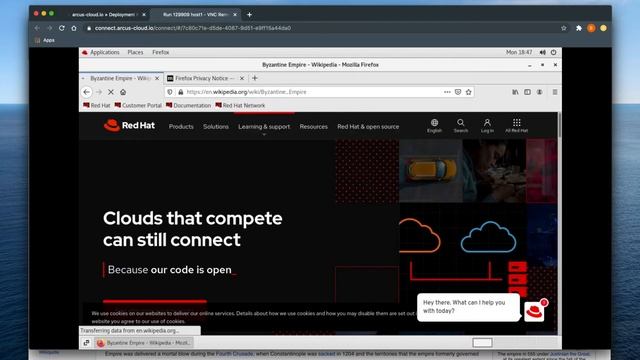Bookmark the page with Chrome's star icon

(x=564, y=28)
